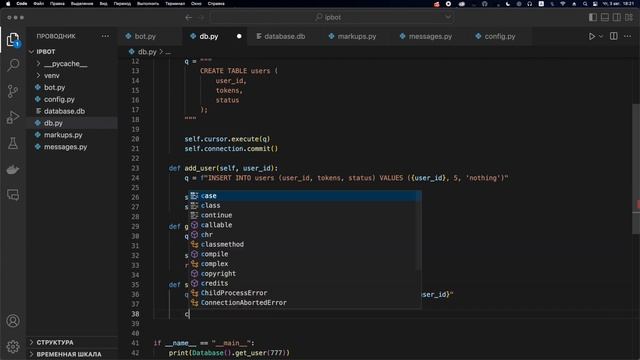
Task: Collapse the IPBOT project folder
Action: coord(73,52)
